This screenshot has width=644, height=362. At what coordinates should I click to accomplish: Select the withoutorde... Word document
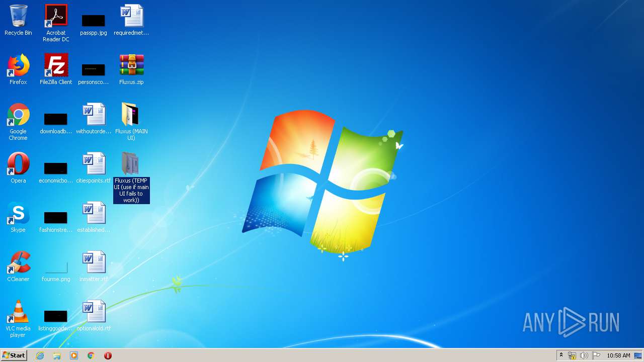point(94,119)
